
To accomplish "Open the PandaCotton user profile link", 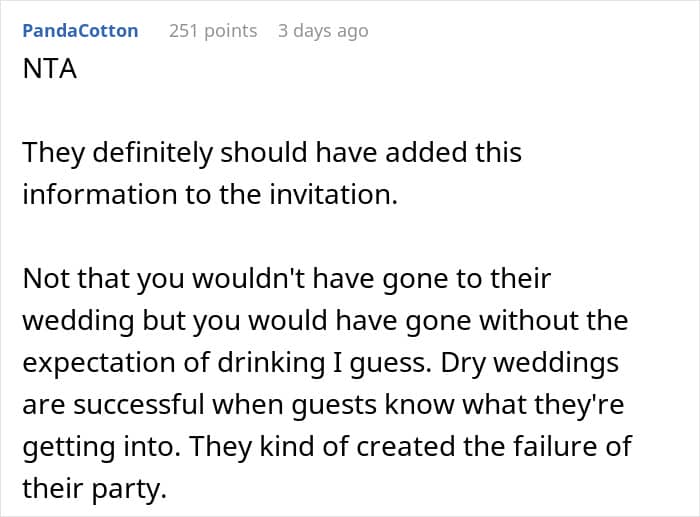I will pos(80,31).
